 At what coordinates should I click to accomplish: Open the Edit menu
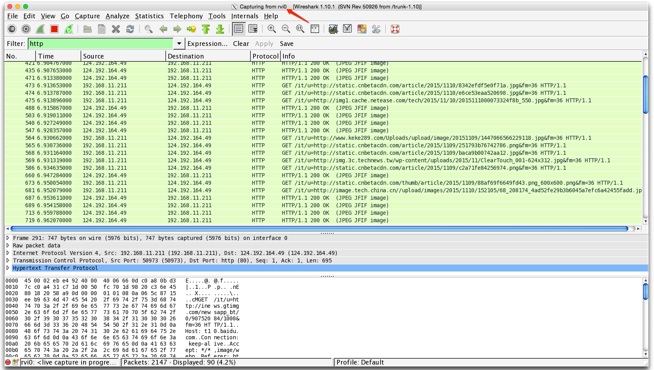click(x=29, y=16)
